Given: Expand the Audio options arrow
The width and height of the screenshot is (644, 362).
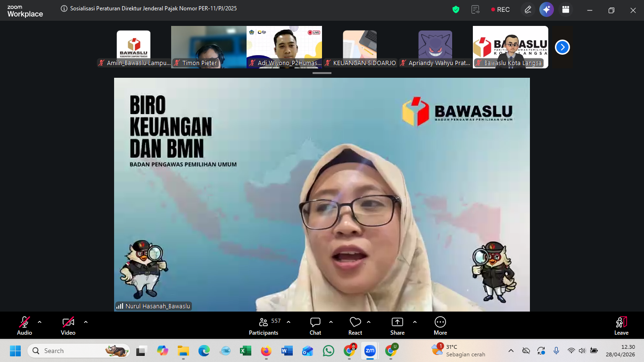Looking at the screenshot, I should [x=40, y=322].
